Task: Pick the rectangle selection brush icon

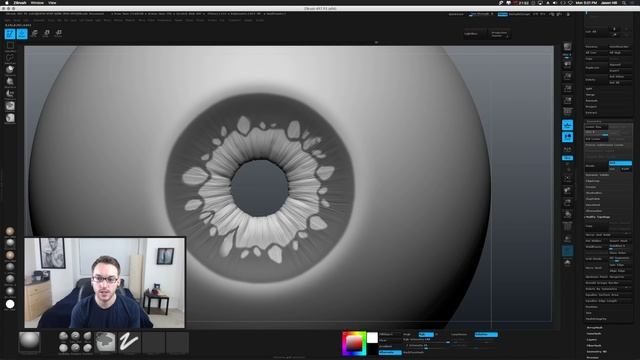Action: 10,46
